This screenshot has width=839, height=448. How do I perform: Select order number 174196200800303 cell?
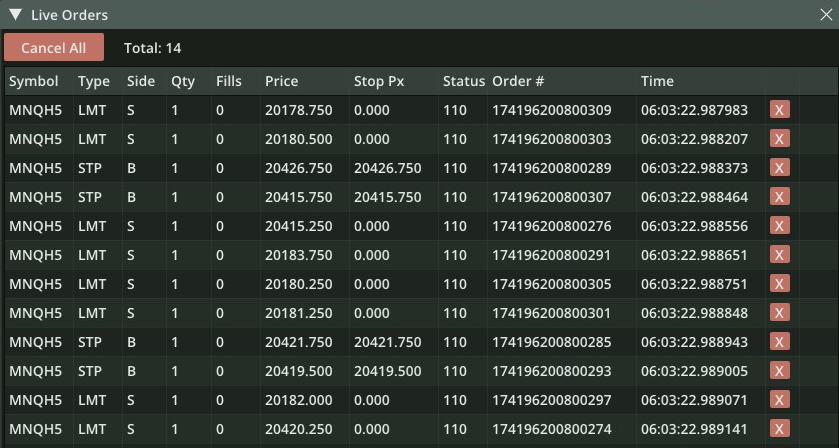click(x=552, y=139)
